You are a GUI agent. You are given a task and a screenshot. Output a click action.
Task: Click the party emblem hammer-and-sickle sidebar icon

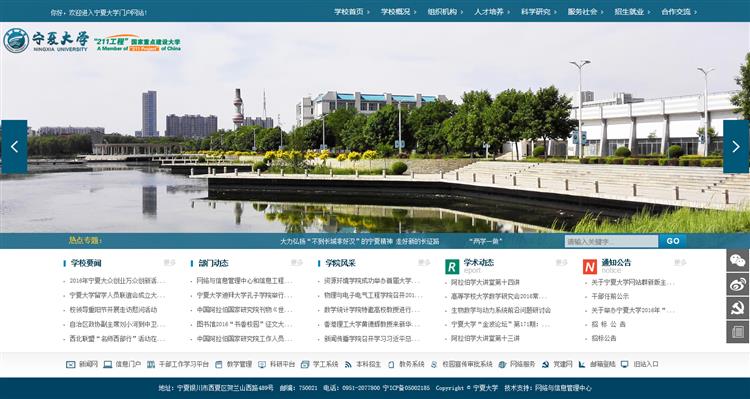point(738,308)
